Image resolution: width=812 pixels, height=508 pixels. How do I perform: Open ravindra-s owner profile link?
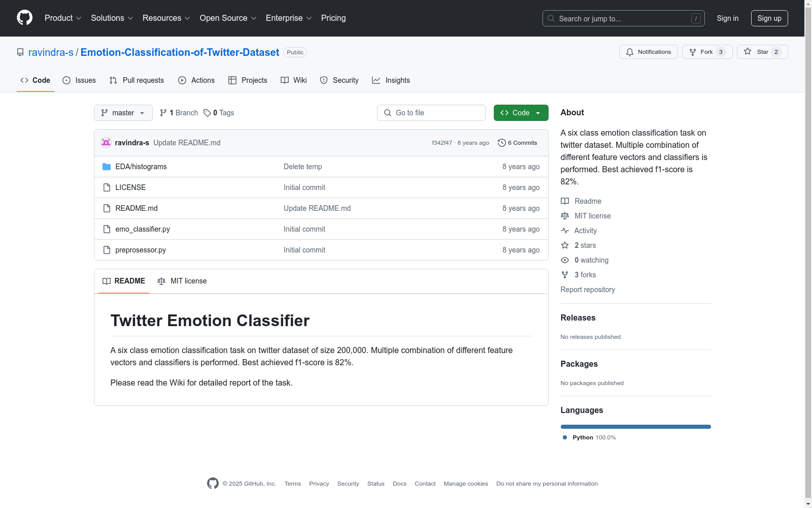point(51,52)
